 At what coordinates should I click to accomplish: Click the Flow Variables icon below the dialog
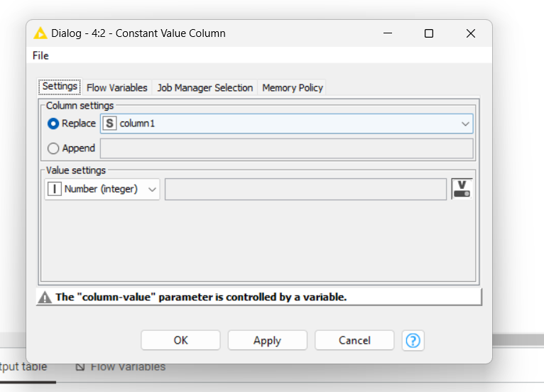[80, 366]
